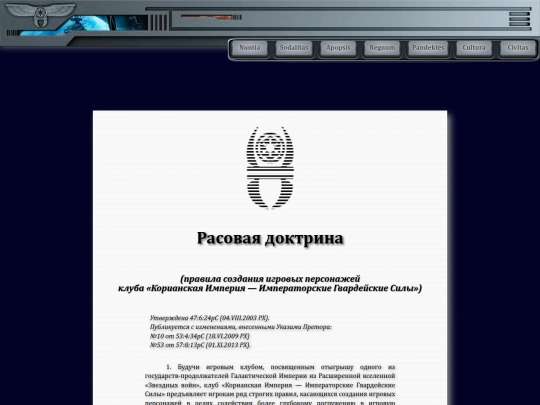Open the Pandektes menu button

point(428,48)
